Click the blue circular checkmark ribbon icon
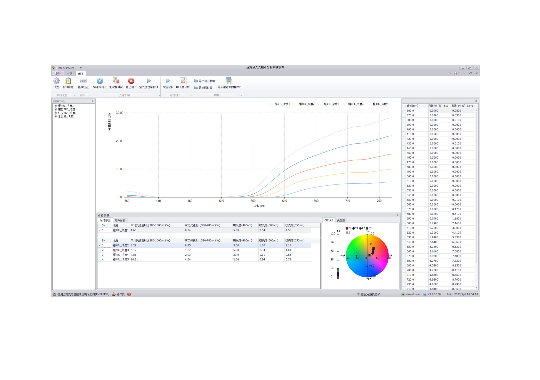 pos(100,81)
